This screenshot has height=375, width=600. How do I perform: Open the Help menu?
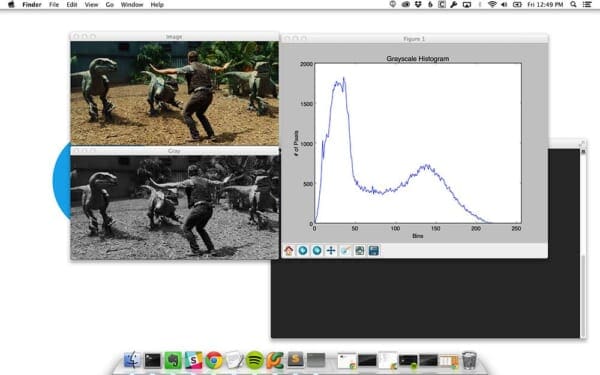157,5
